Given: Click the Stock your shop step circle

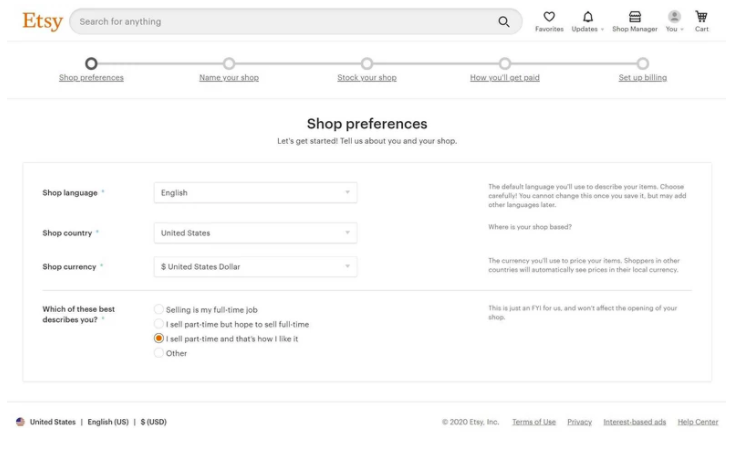Looking at the screenshot, I should point(367,63).
